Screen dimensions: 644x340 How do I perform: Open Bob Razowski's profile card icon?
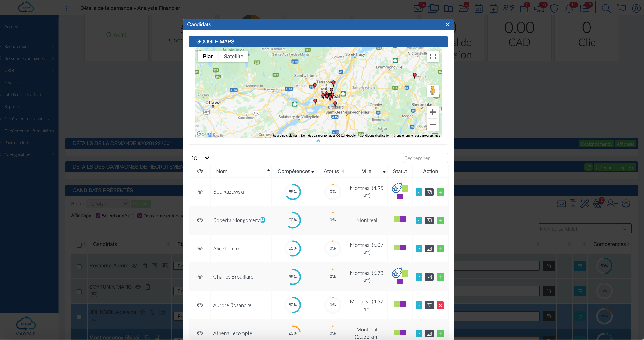point(429,192)
